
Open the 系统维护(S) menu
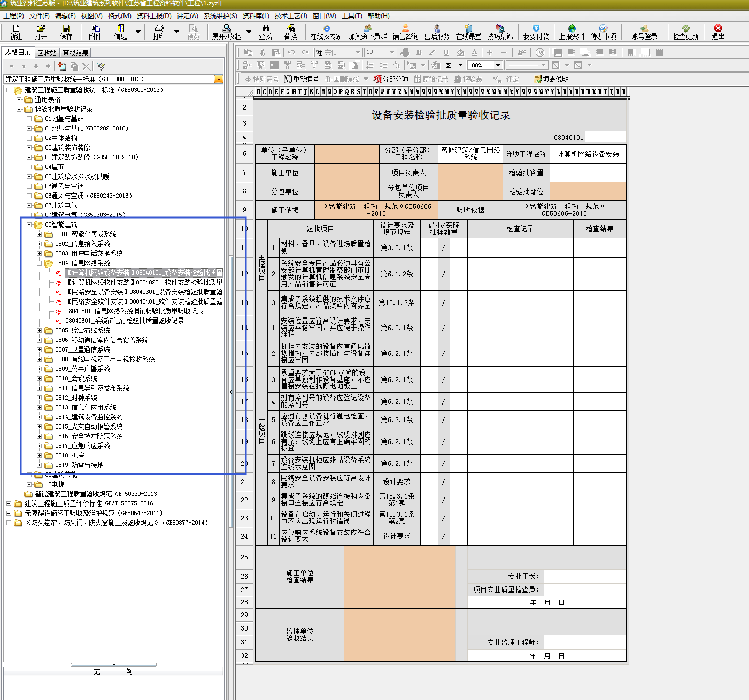pos(220,16)
